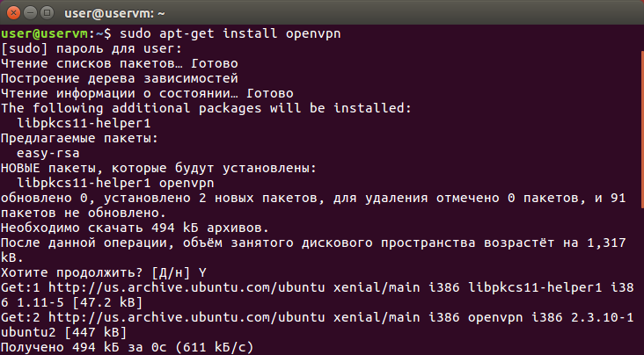Click 'libpkcs11-helper1' under additional packages
644x355 pixels.
coord(84,124)
